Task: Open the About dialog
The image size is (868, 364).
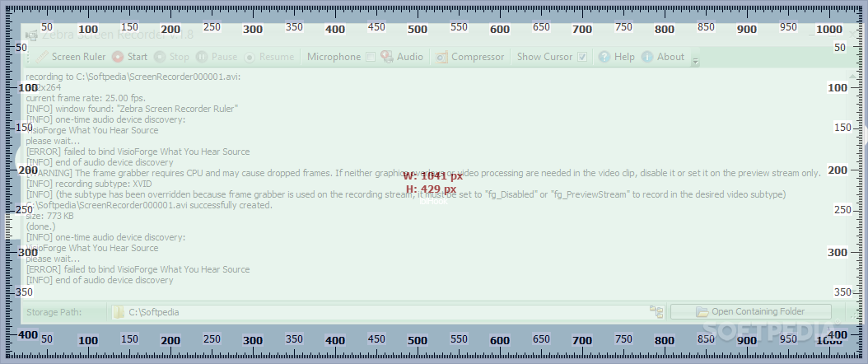Action: coord(663,57)
